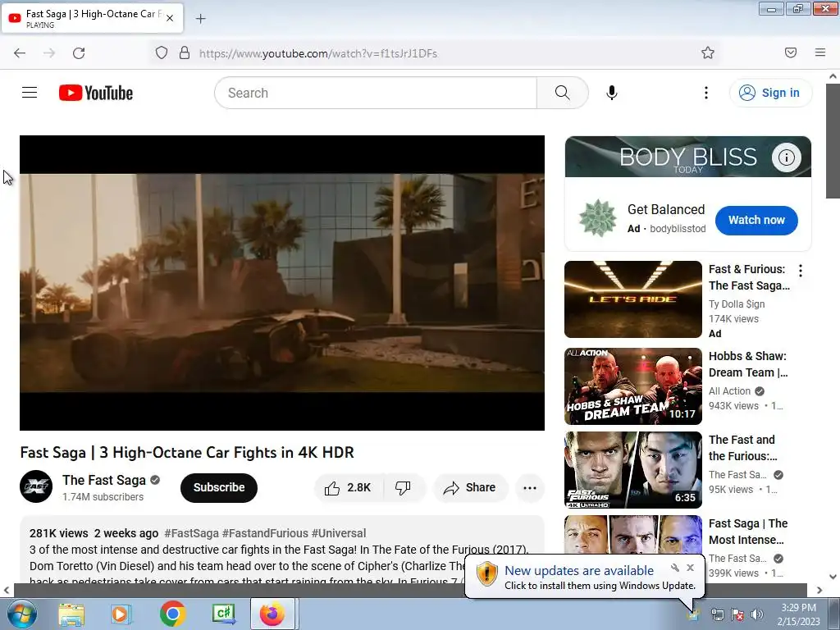The height and width of the screenshot is (630, 840).
Task: Switch to Firefox in the taskbar
Action: coord(272,614)
